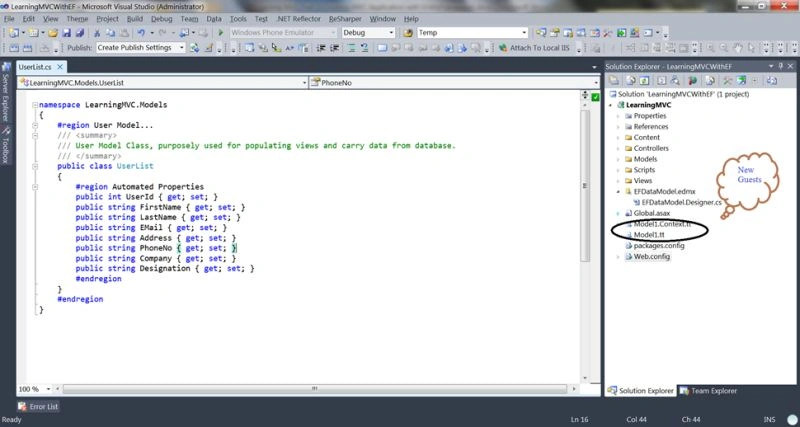Switch to the Team Explorer tab
The width and height of the screenshot is (800, 427).
[709, 391]
